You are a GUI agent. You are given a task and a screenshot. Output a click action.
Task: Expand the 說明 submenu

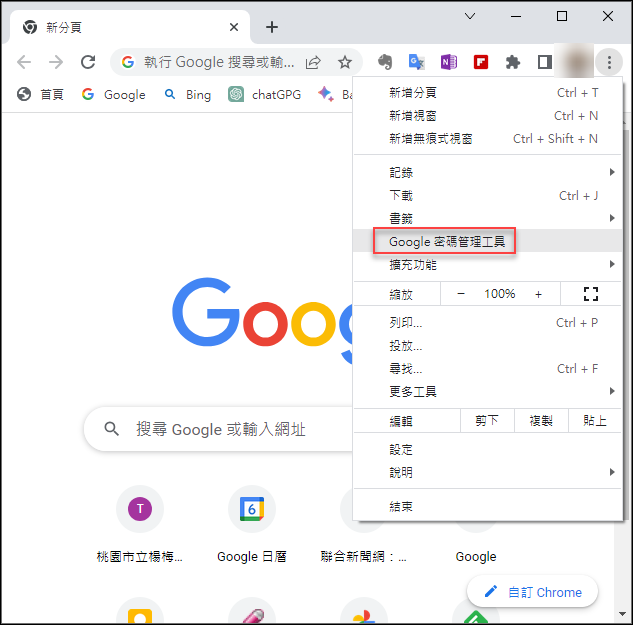pyautogui.click(x=488, y=472)
